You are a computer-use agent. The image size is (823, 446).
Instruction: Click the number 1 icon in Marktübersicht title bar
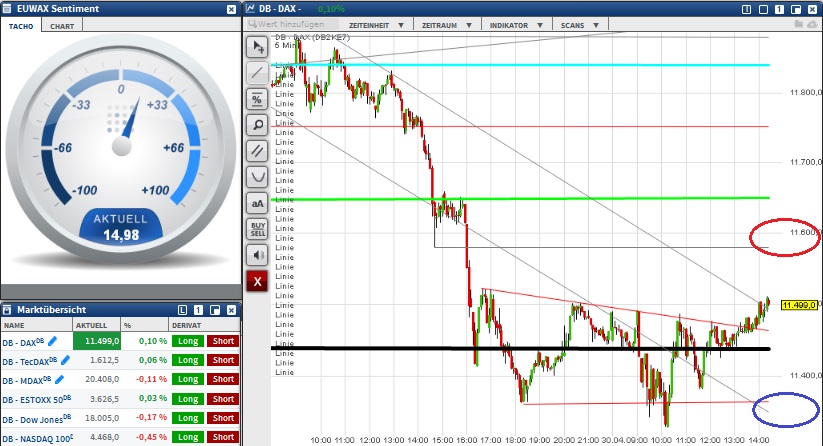[198, 310]
